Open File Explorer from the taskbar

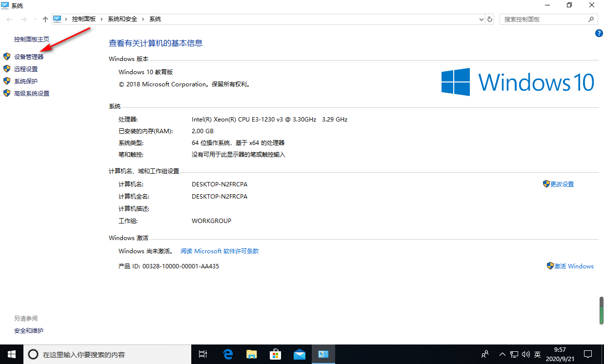pos(252,354)
